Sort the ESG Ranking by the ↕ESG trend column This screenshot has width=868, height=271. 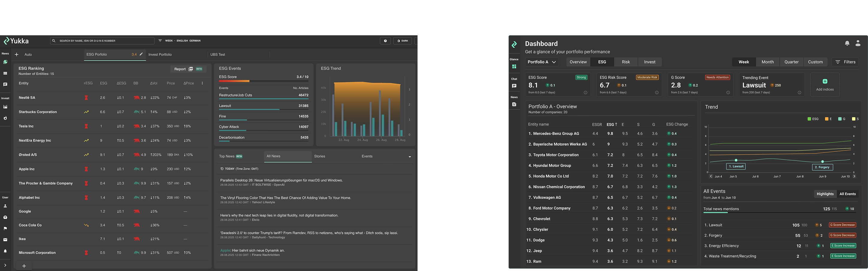[x=88, y=83]
